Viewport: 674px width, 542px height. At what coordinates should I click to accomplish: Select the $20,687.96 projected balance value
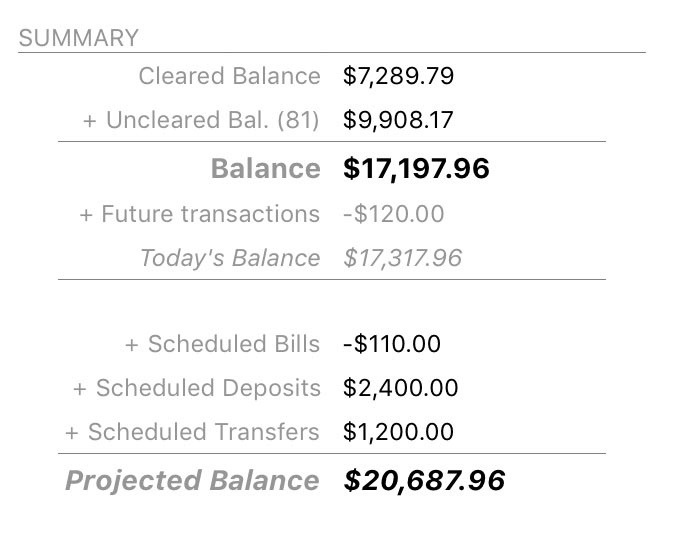tap(424, 481)
